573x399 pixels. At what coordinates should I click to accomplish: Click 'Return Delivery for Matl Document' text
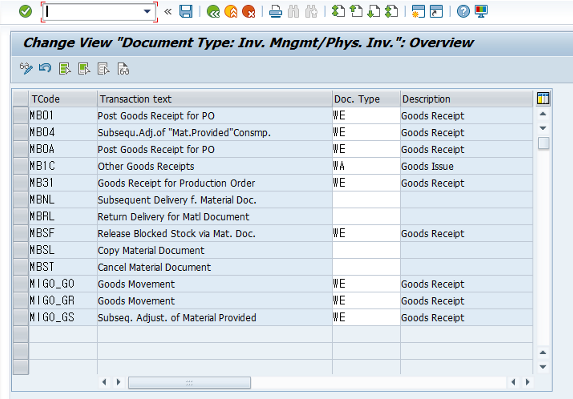pyautogui.click(x=173, y=217)
